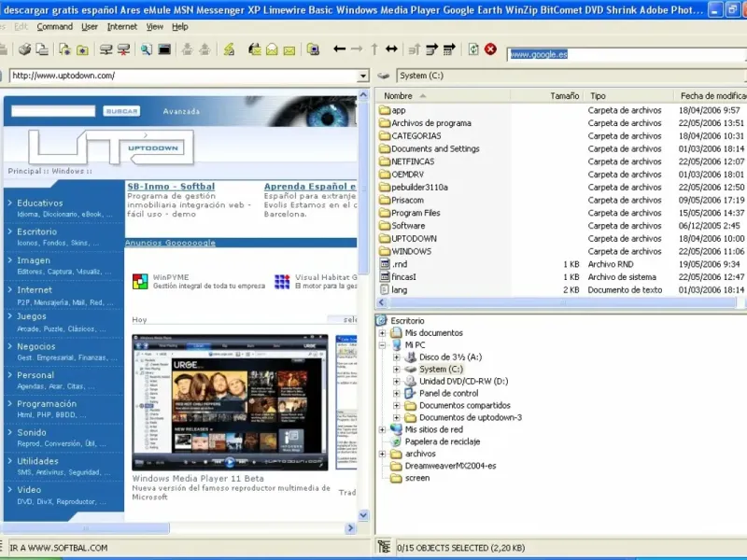Click the Programación category link

[x=47, y=404]
